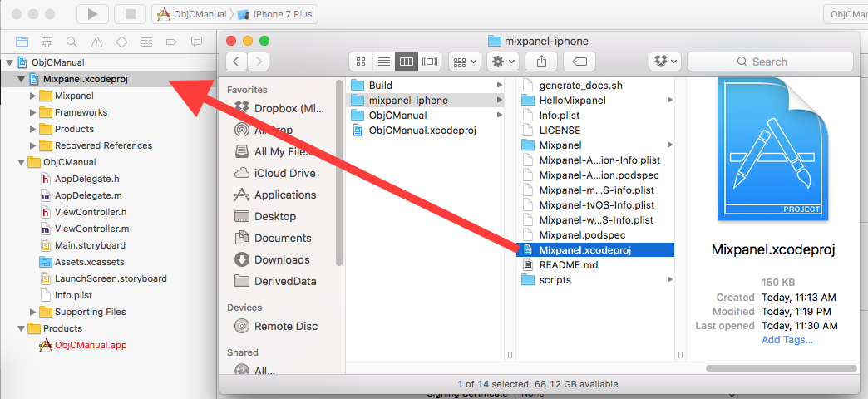Open the Project navigator folder icon
Viewport: 868px width, 399px height.
pos(22,42)
